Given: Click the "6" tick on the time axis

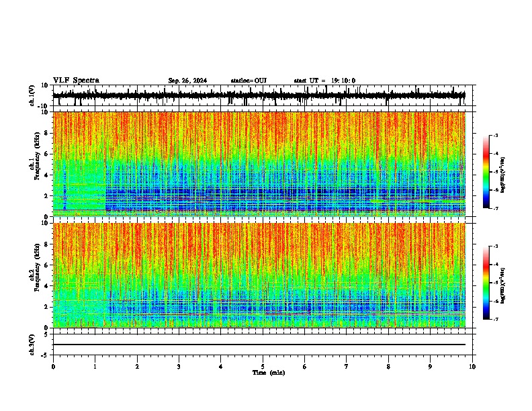Looking at the screenshot, I should pyautogui.click(x=305, y=367).
